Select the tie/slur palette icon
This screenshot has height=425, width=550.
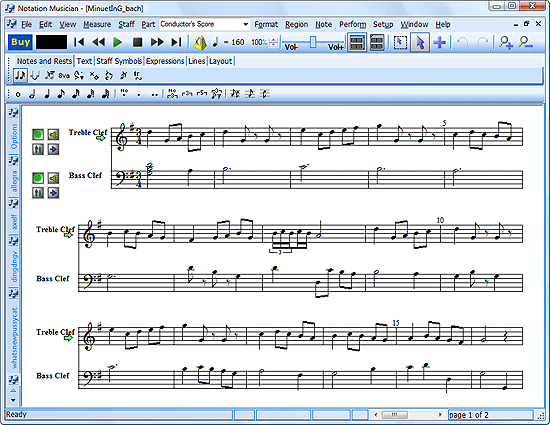pos(35,75)
